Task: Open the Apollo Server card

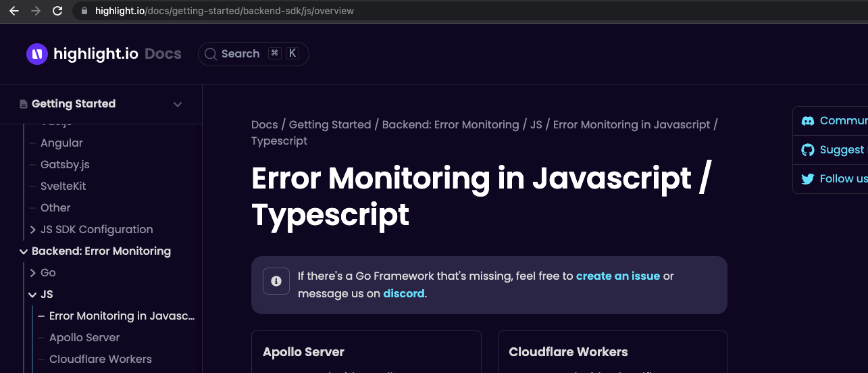Action: [366, 352]
